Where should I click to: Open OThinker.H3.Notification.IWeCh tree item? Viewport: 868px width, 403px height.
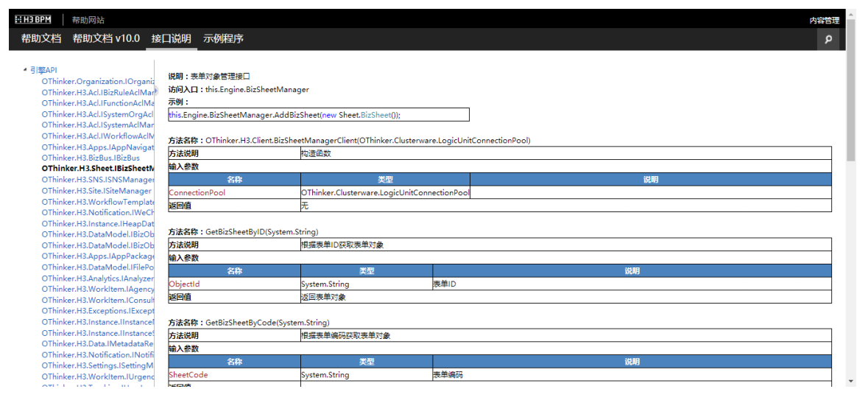97,212
